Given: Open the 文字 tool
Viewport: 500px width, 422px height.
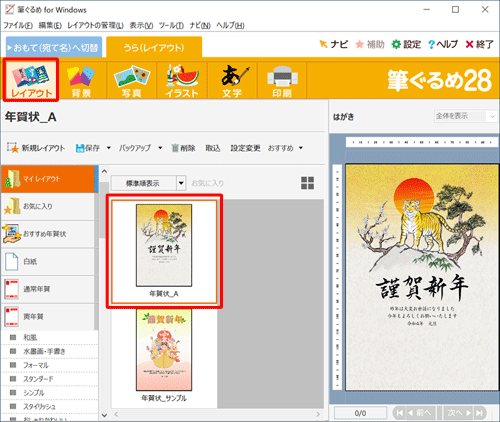Looking at the screenshot, I should tap(232, 81).
